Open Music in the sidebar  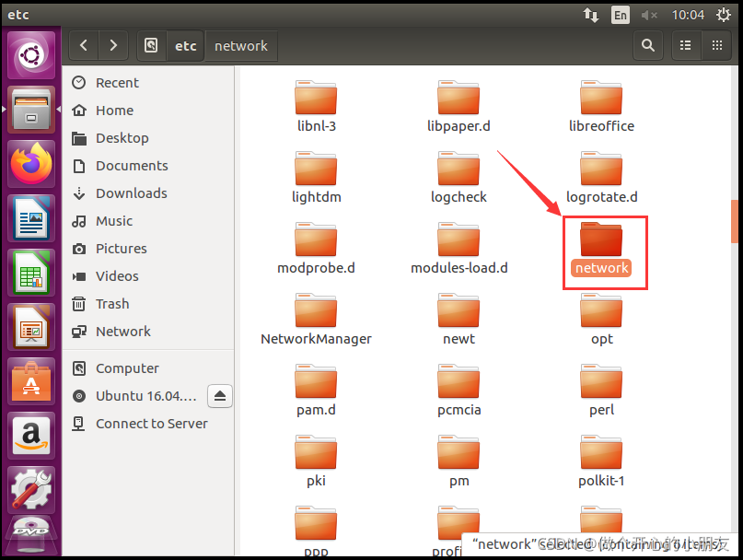coord(148,221)
